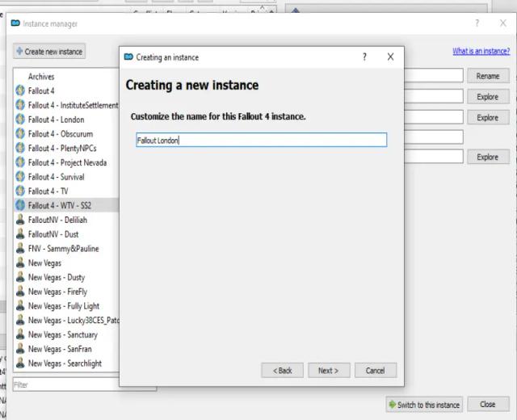This screenshot has height=420, width=517.
Task: Click the ranger icon beside New Vegas - FireFly
Action: coord(20,292)
